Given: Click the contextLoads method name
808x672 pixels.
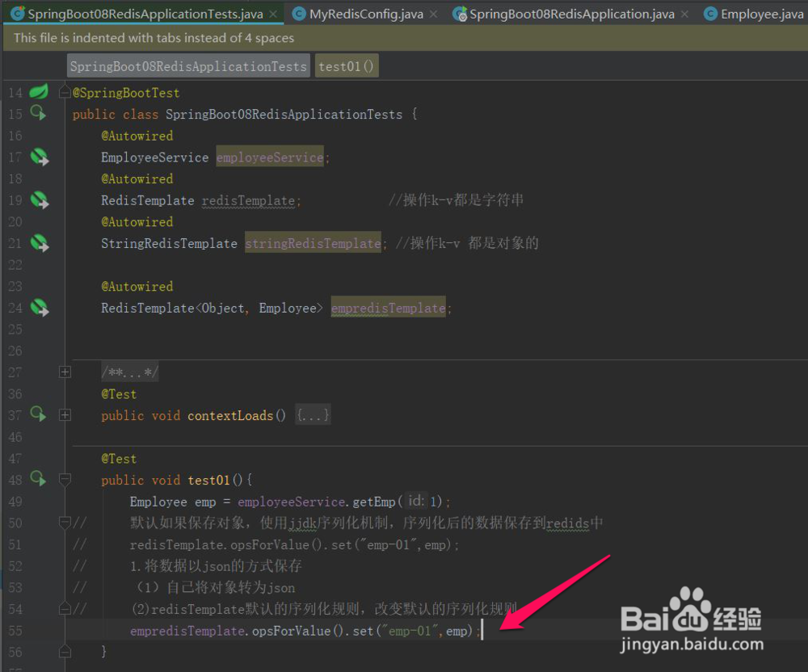Looking at the screenshot, I should [x=230, y=416].
